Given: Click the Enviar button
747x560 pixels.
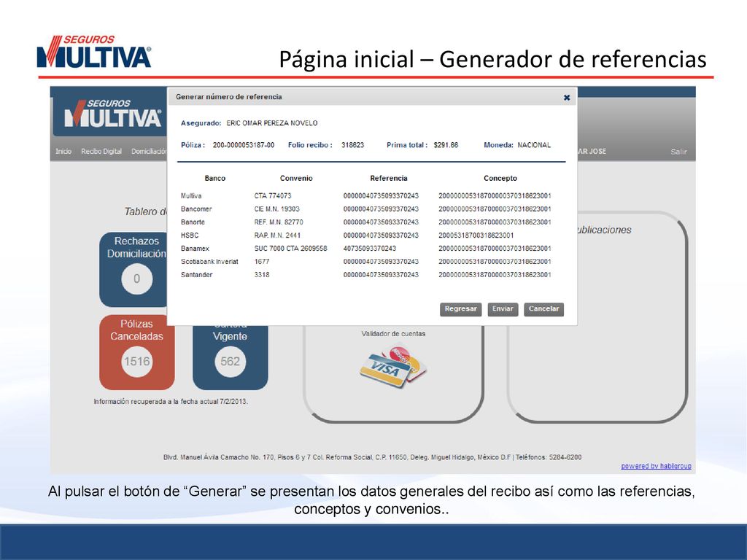Looking at the screenshot, I should (503, 309).
